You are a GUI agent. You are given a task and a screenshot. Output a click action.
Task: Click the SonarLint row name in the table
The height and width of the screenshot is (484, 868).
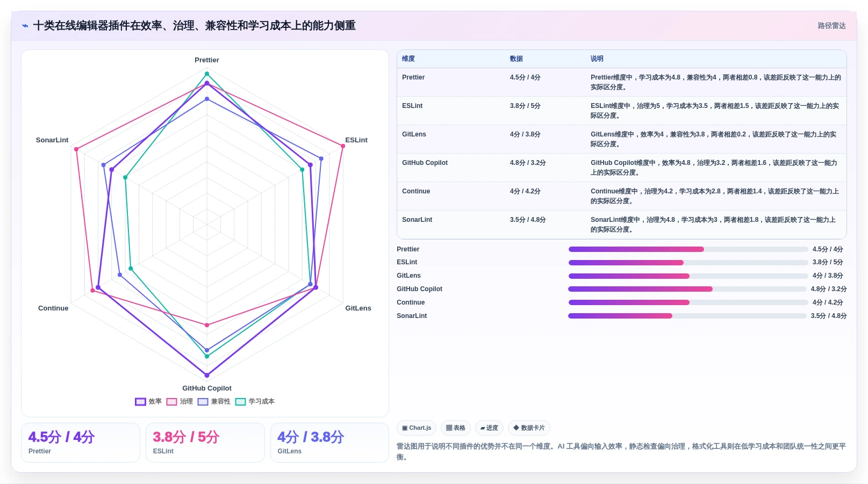click(x=417, y=220)
